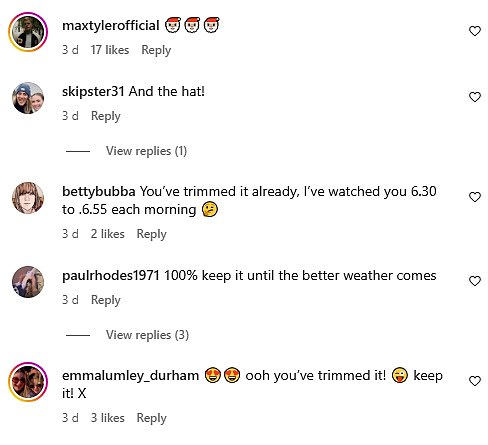
Task: View bettybubba's profile photo
Action: [x=28, y=198]
